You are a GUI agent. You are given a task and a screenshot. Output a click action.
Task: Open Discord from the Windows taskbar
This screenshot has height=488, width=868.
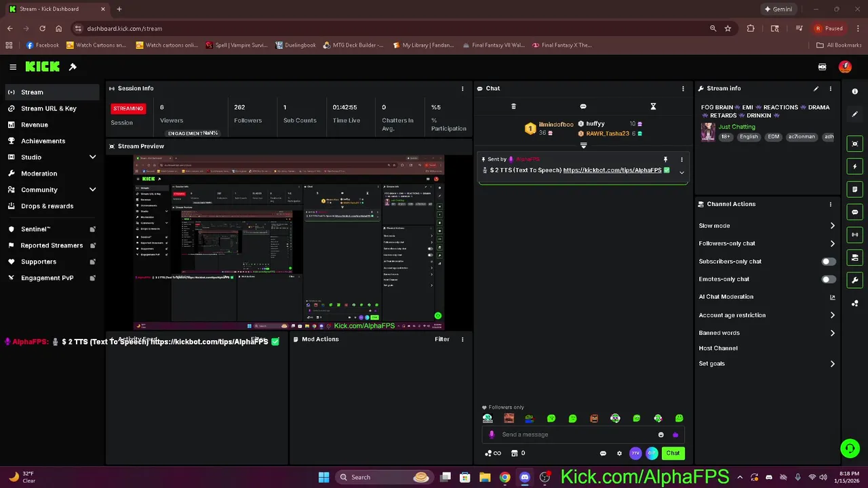pyautogui.click(x=524, y=477)
